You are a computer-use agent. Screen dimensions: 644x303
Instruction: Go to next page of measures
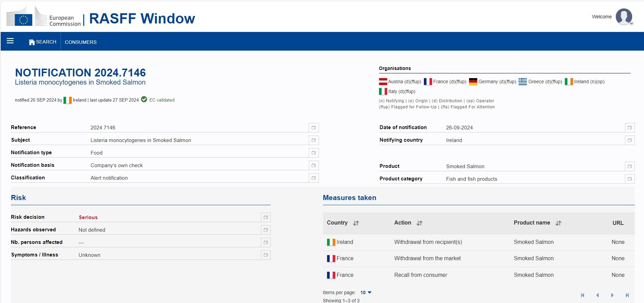click(612, 295)
